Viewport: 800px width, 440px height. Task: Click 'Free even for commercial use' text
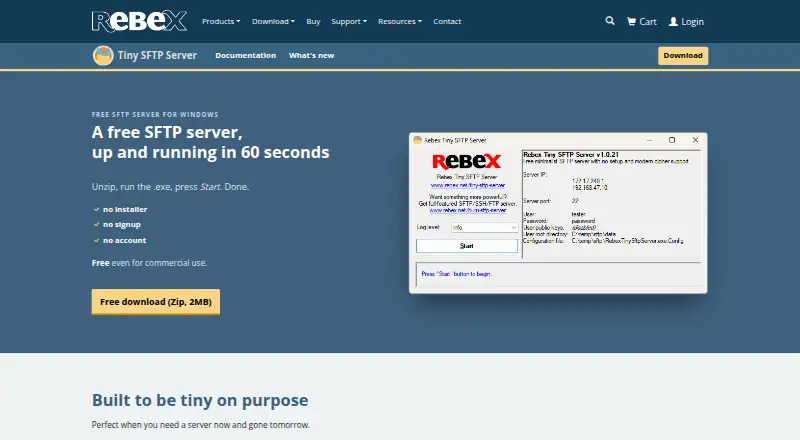click(x=149, y=263)
